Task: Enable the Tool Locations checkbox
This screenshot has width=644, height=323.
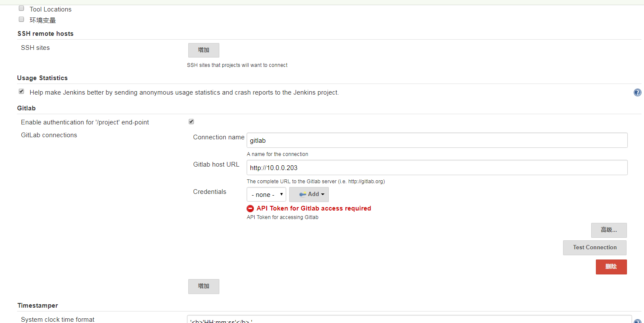Action: [x=21, y=9]
